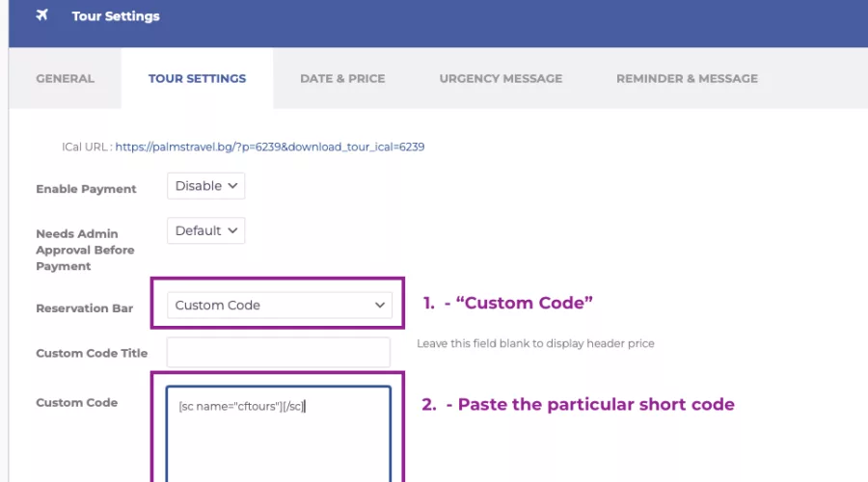Click inside the Custom Code text area
This screenshot has width=868, height=482.
pos(279,435)
